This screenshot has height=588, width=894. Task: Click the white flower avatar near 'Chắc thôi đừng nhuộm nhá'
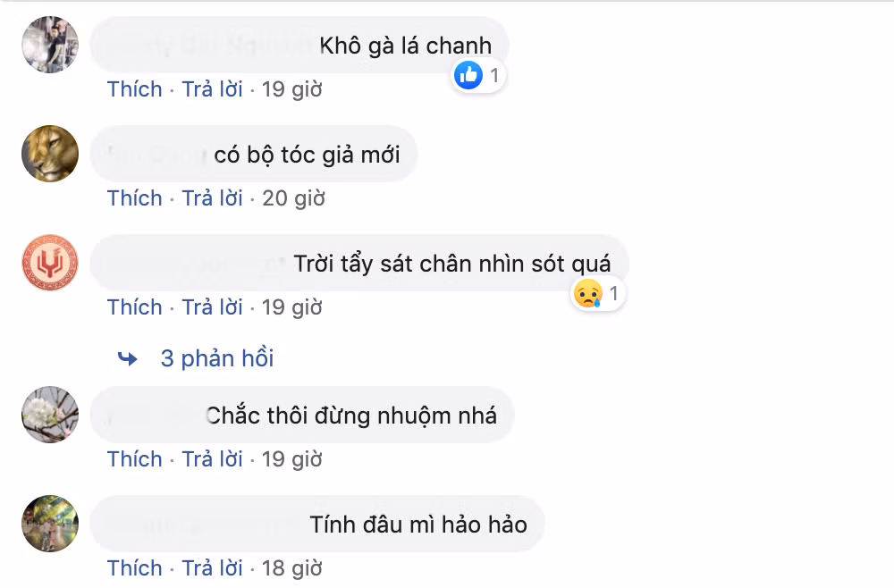point(49,415)
